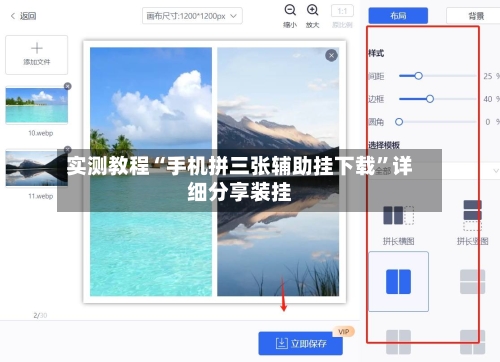Switch to the 布局 tab
This screenshot has height=362, width=500.
tap(398, 16)
